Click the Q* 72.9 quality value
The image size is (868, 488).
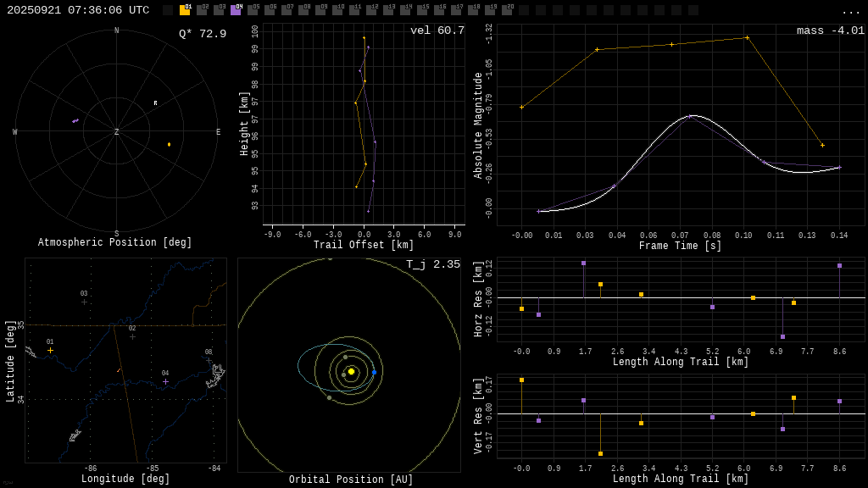(203, 34)
